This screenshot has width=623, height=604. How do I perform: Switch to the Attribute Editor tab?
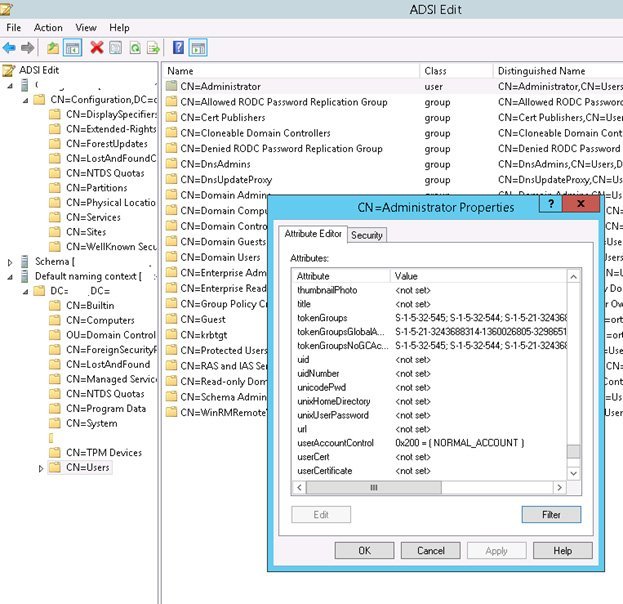(313, 234)
